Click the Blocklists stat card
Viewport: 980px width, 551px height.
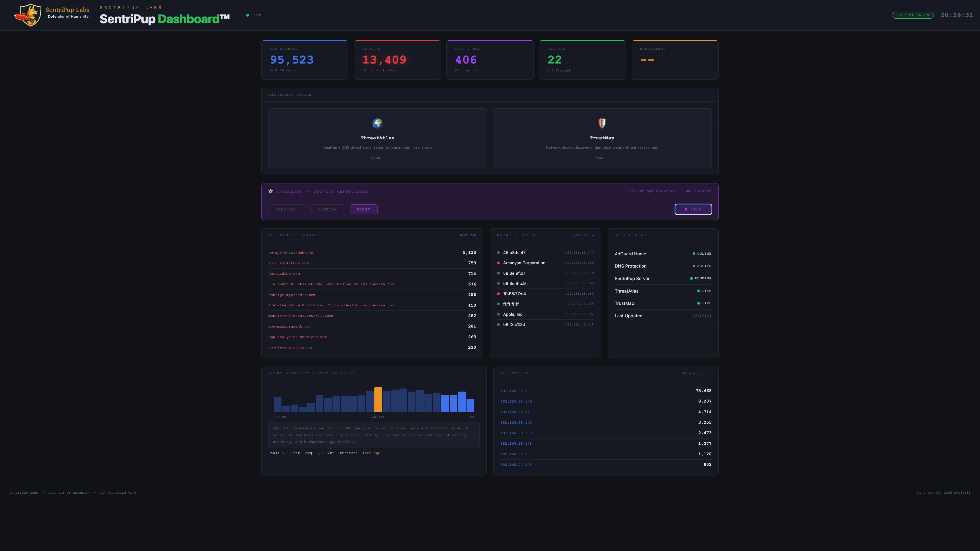tap(675, 60)
